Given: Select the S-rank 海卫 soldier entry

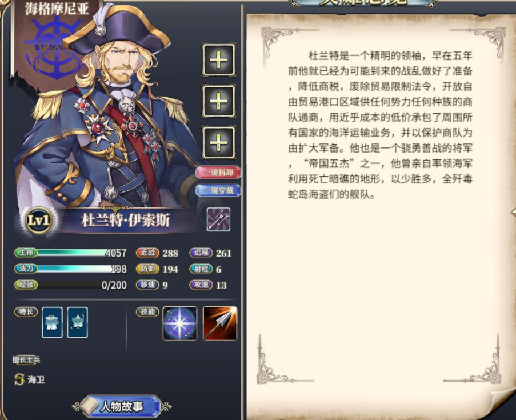Looking at the screenshot, I should point(30,379).
